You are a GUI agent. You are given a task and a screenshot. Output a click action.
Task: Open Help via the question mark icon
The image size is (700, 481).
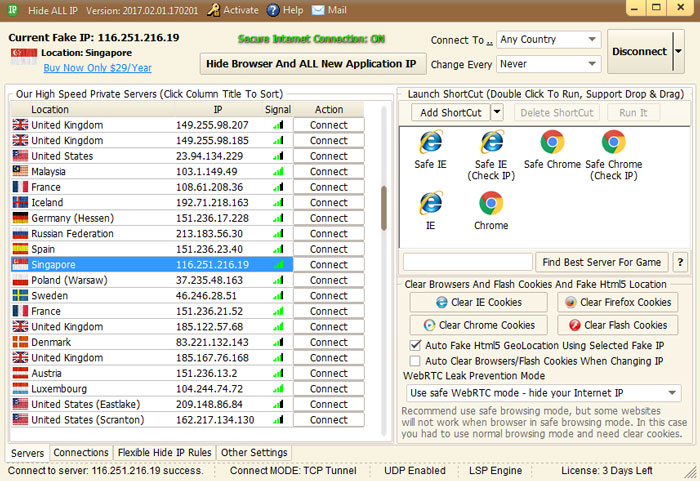(x=273, y=10)
